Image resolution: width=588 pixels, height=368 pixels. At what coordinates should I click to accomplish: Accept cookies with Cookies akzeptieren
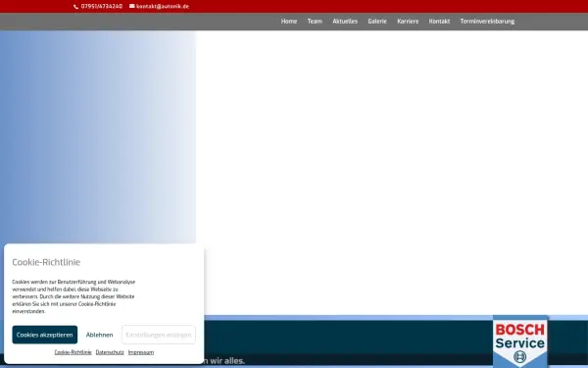click(x=45, y=335)
